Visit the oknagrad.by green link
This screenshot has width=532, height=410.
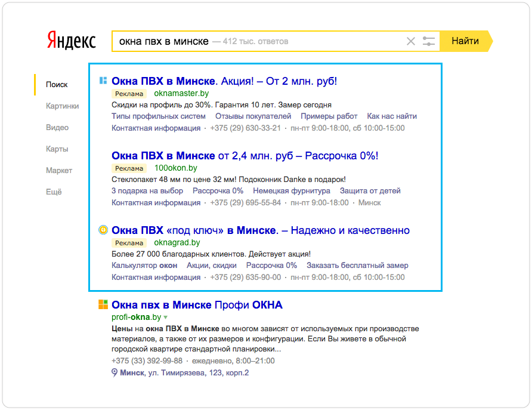tap(177, 243)
